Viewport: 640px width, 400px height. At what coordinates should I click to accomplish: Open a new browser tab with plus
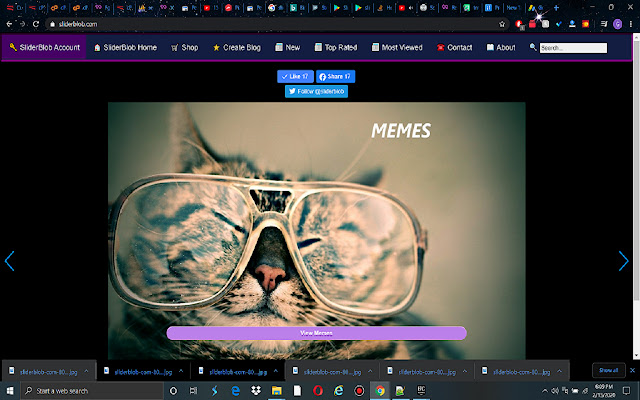pyautogui.click(x=556, y=7)
